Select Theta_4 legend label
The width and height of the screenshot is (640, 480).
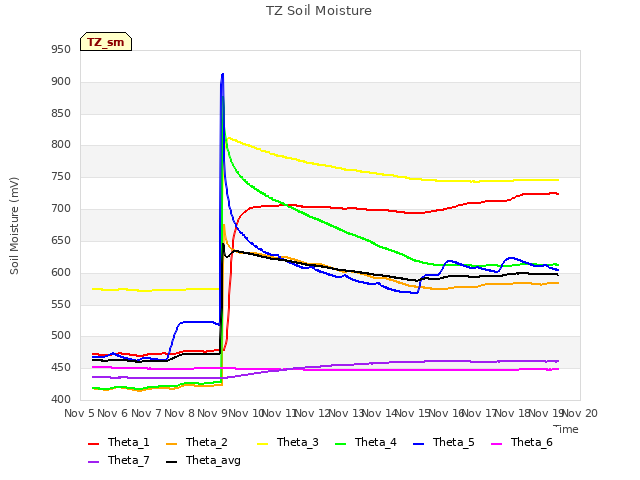(x=376, y=442)
